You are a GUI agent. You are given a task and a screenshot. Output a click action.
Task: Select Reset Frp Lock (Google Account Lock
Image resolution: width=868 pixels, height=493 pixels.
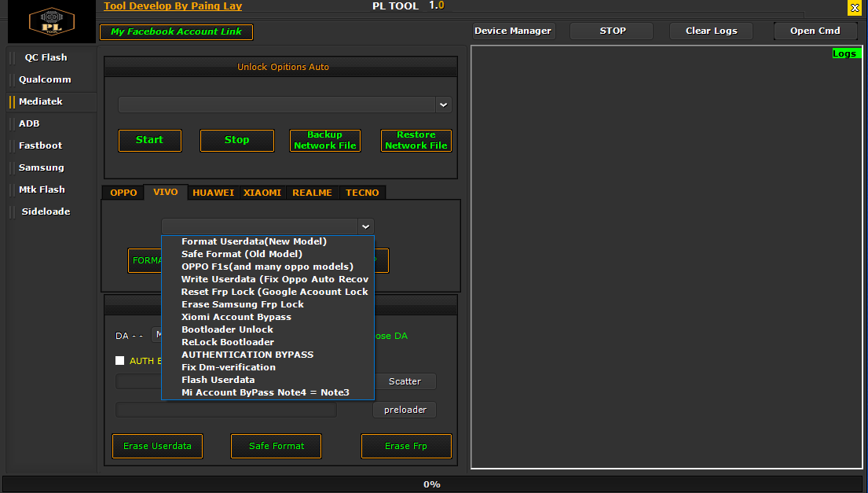tap(268, 292)
